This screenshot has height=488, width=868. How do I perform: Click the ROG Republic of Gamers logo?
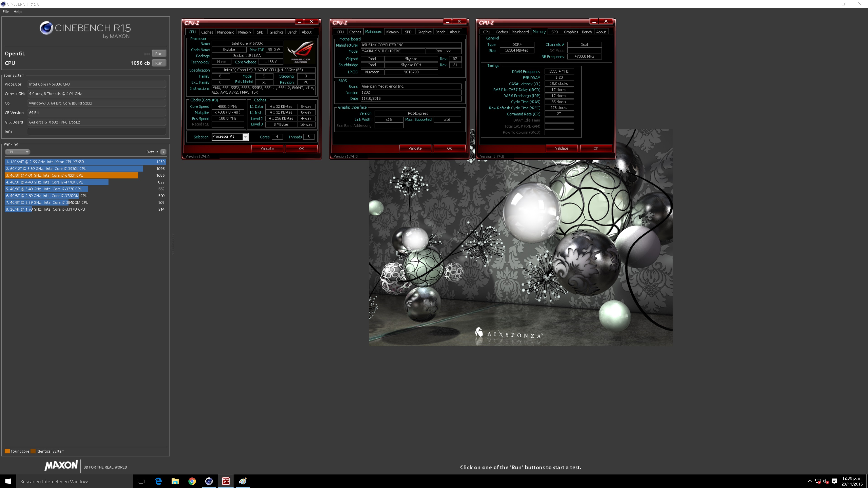click(x=301, y=52)
